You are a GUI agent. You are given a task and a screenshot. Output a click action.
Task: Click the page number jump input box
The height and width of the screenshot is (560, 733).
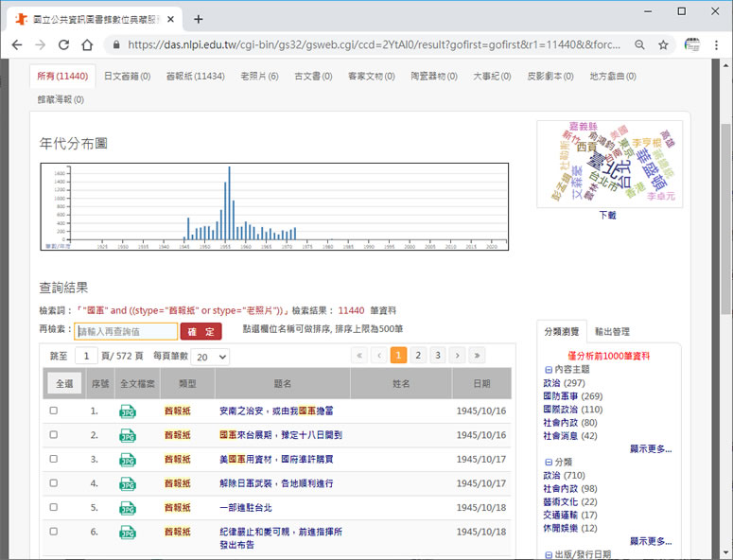pos(86,357)
